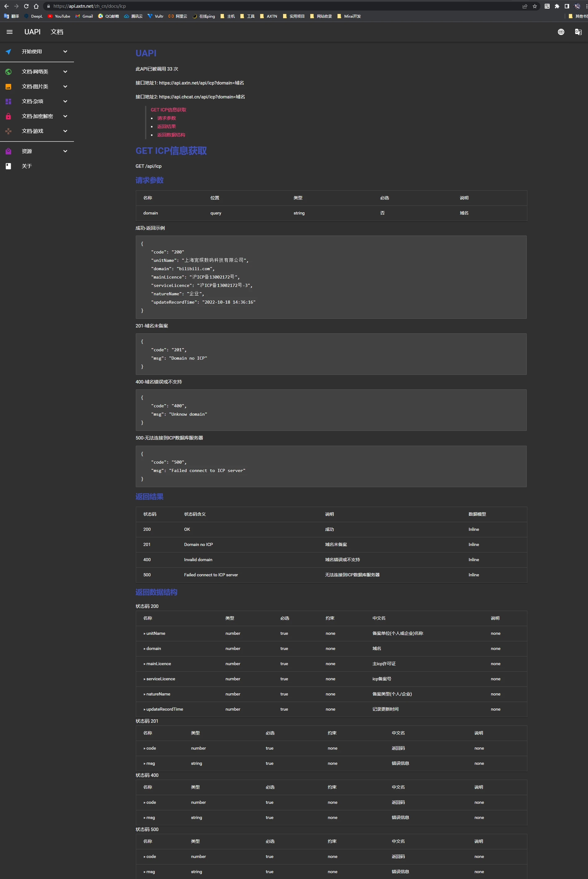Open the AXTN bookmark folder

click(x=268, y=16)
